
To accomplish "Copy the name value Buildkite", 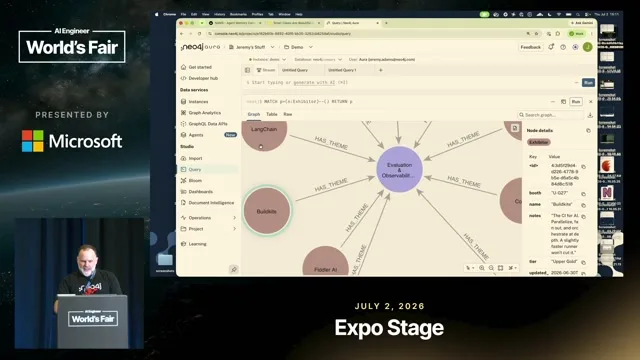I will click(584, 205).
